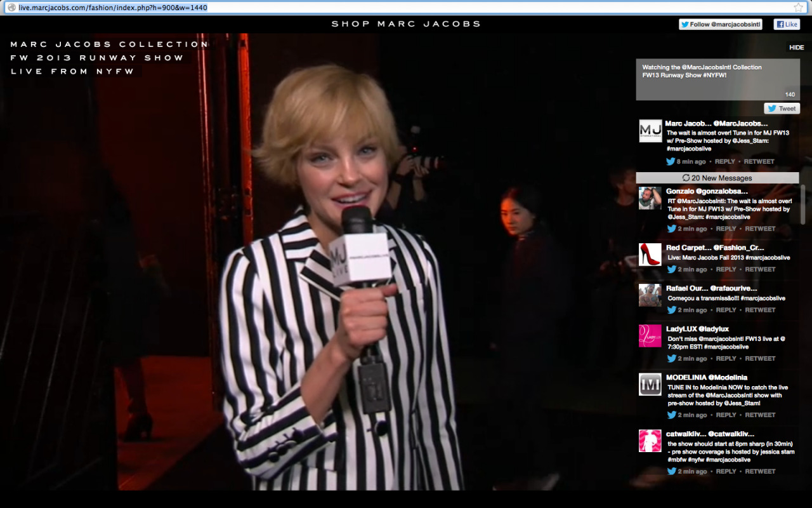This screenshot has height=508, width=812.
Task: Like the page with Facebook button
Action: tap(787, 24)
